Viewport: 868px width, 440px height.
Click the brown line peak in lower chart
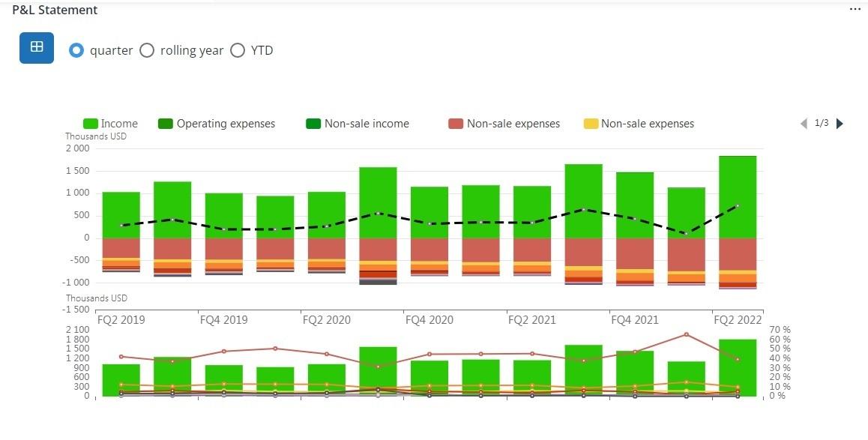click(686, 334)
